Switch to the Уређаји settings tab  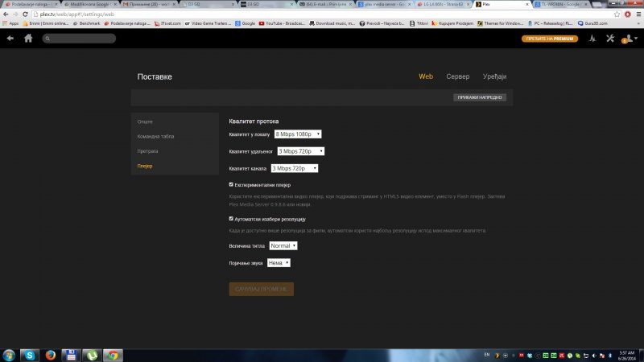(494, 76)
